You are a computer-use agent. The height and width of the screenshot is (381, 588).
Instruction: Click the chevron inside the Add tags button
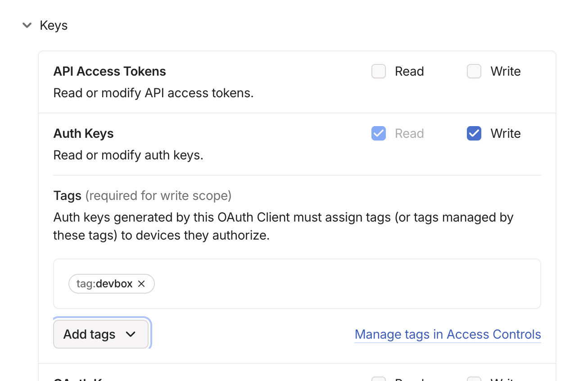coord(131,334)
